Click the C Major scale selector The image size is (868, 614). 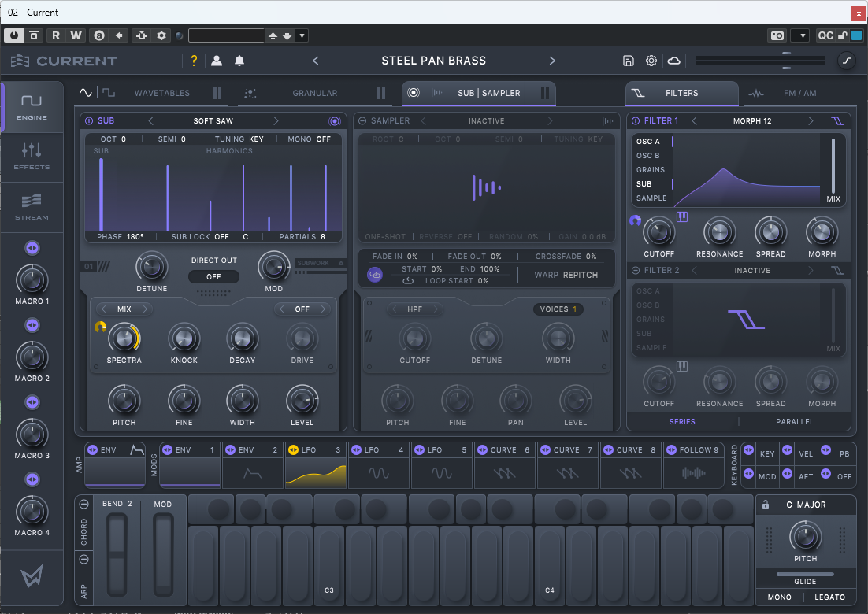coord(806,505)
